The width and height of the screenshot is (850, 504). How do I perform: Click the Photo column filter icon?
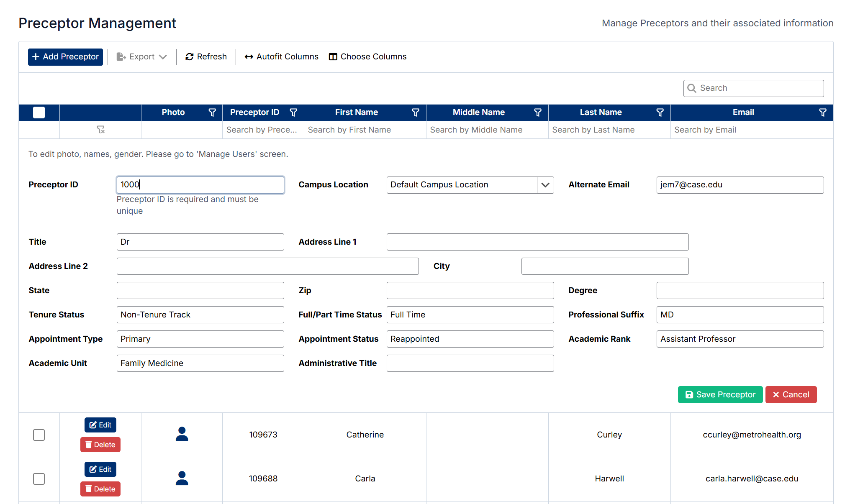(212, 113)
